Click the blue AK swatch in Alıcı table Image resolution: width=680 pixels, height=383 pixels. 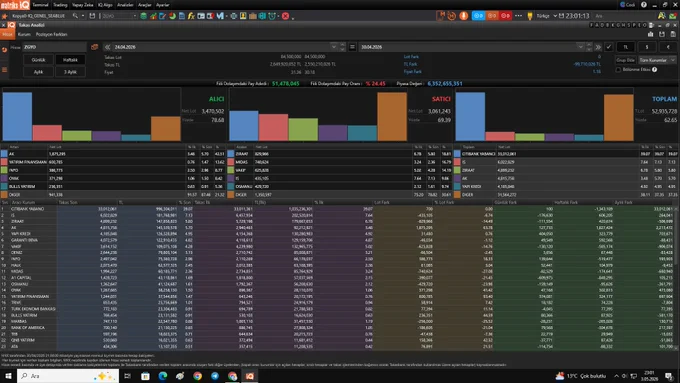coord(4,154)
